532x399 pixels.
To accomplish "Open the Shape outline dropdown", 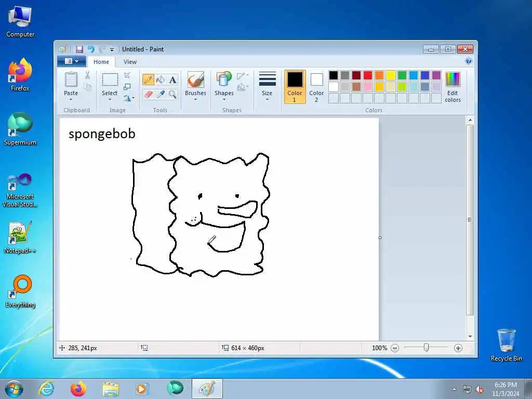I will [243, 76].
